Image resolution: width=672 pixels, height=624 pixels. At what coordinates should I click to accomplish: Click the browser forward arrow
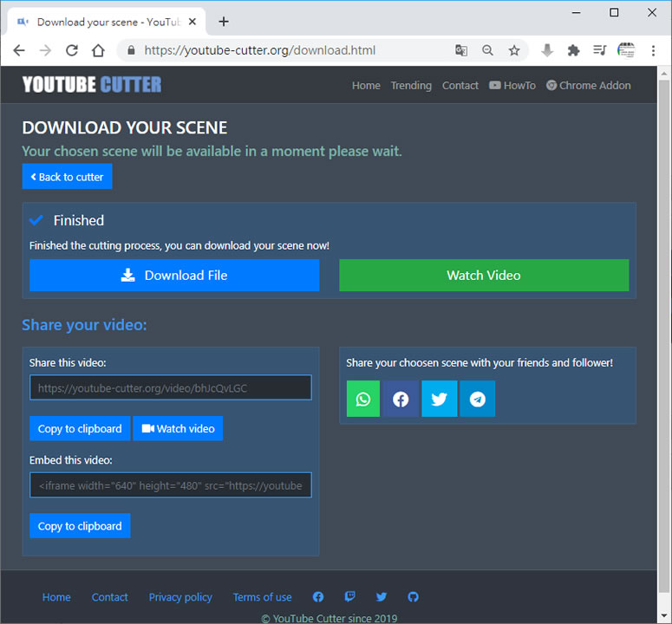(45, 50)
